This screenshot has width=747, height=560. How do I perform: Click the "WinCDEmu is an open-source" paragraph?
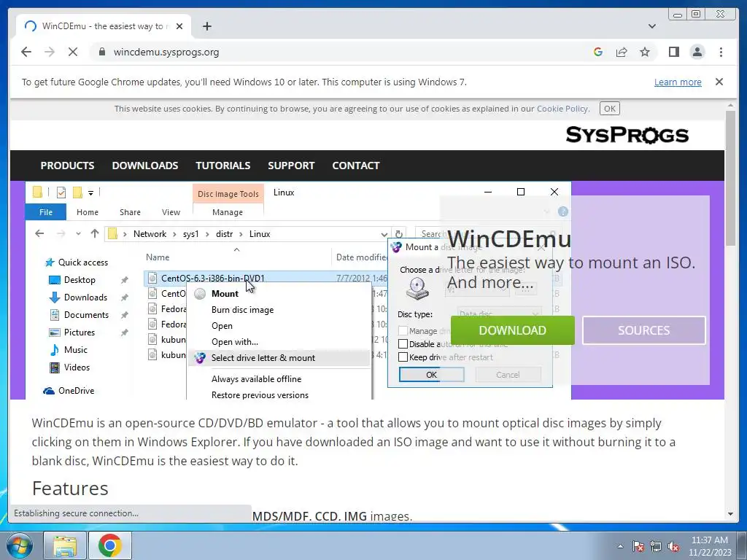coord(354,442)
